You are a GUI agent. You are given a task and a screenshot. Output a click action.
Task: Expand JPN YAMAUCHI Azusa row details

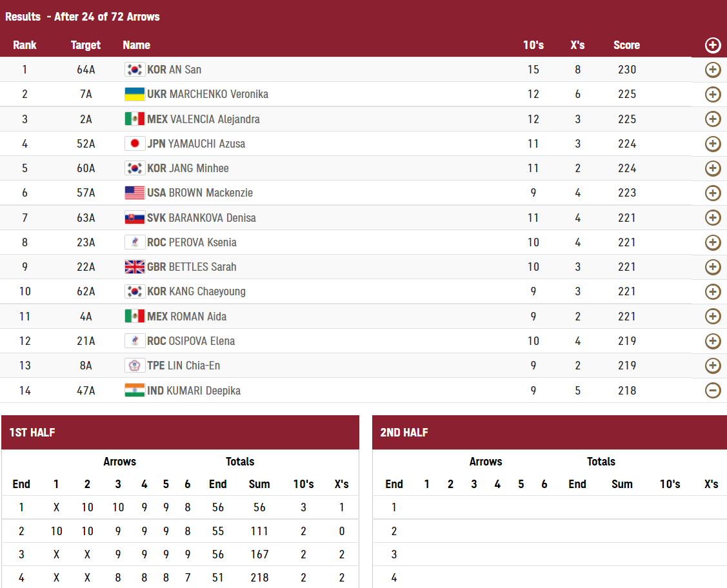click(713, 144)
